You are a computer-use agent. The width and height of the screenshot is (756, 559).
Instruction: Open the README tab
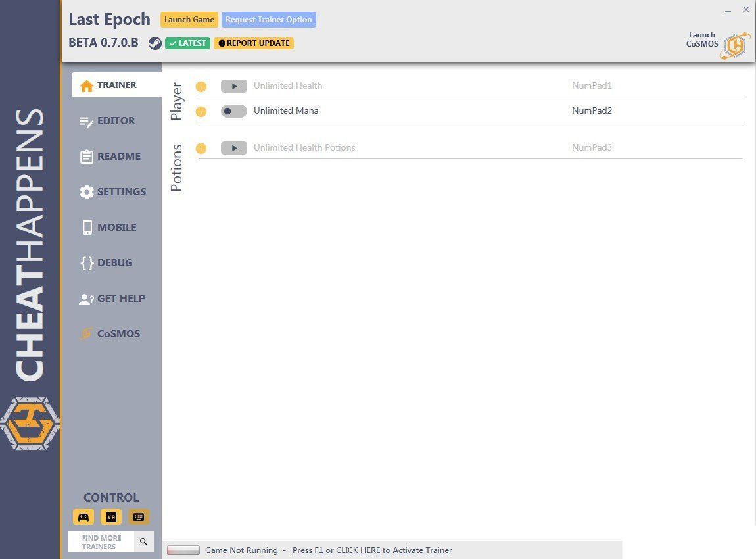(x=116, y=157)
